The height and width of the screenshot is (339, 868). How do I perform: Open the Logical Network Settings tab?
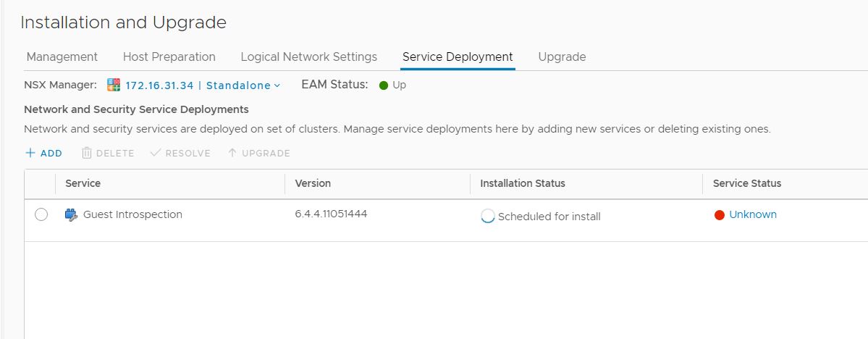pos(308,56)
